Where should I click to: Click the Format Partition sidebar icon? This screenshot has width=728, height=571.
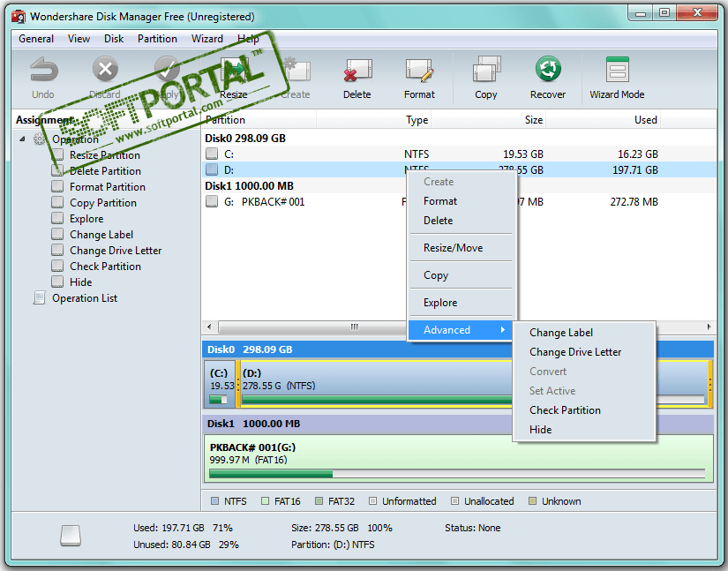coord(57,186)
